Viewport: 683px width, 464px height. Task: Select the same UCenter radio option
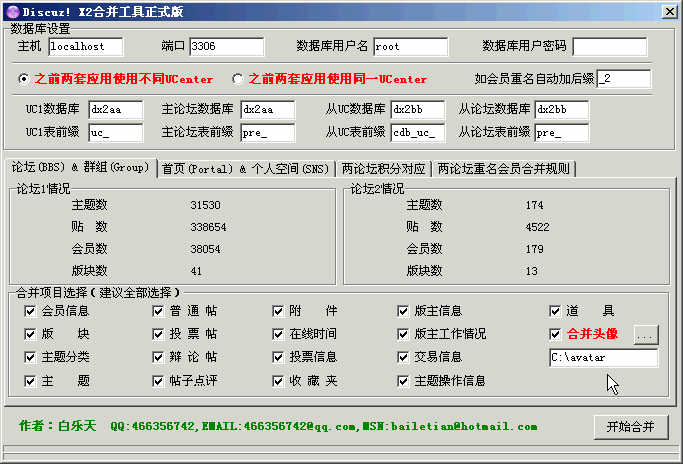tap(237, 79)
